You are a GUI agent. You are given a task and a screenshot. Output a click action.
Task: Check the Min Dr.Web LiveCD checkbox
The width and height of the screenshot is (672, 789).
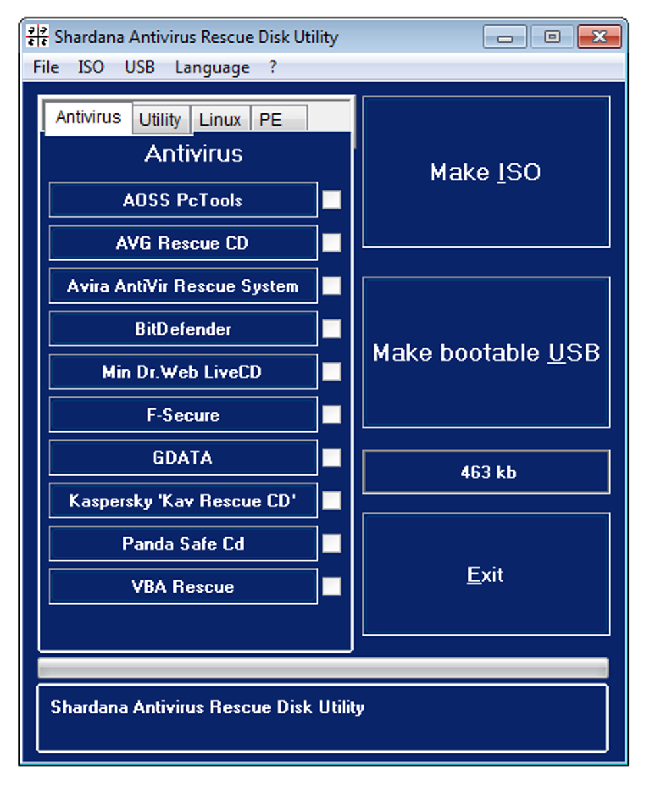click(x=332, y=372)
